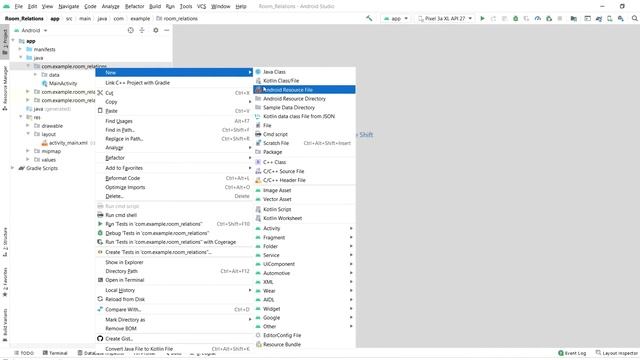Image resolution: width=640 pixels, height=360 pixels.
Task: Click Cut in context menu
Action: (x=174, y=93)
